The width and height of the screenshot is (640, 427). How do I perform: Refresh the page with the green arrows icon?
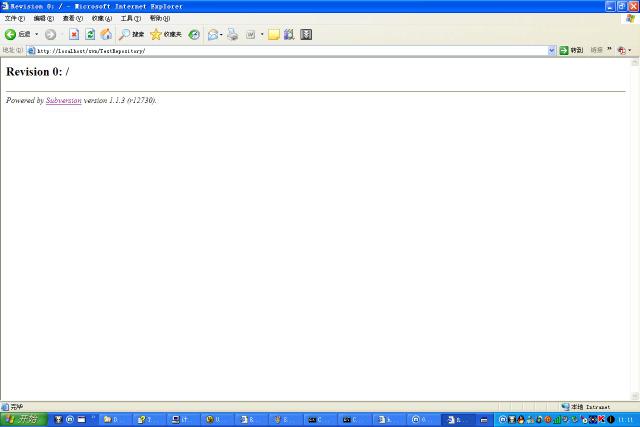coord(90,34)
